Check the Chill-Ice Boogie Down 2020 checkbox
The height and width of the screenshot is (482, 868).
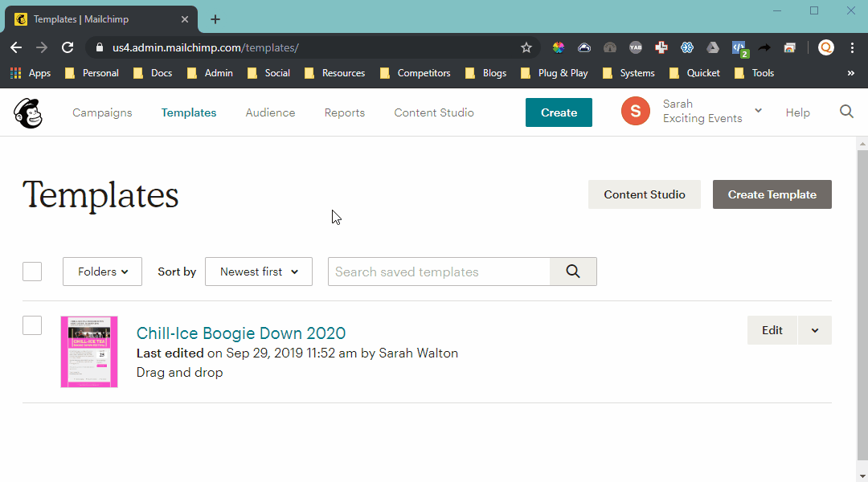[x=32, y=325]
